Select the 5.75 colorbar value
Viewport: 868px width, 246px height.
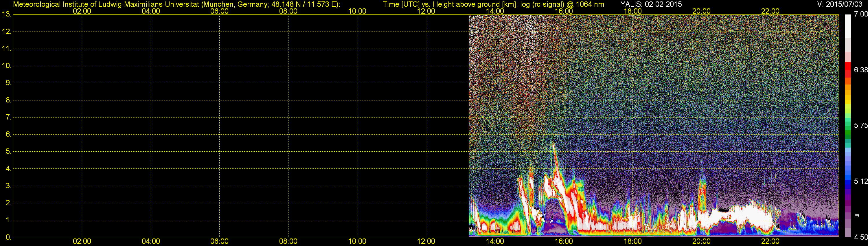tap(860, 125)
